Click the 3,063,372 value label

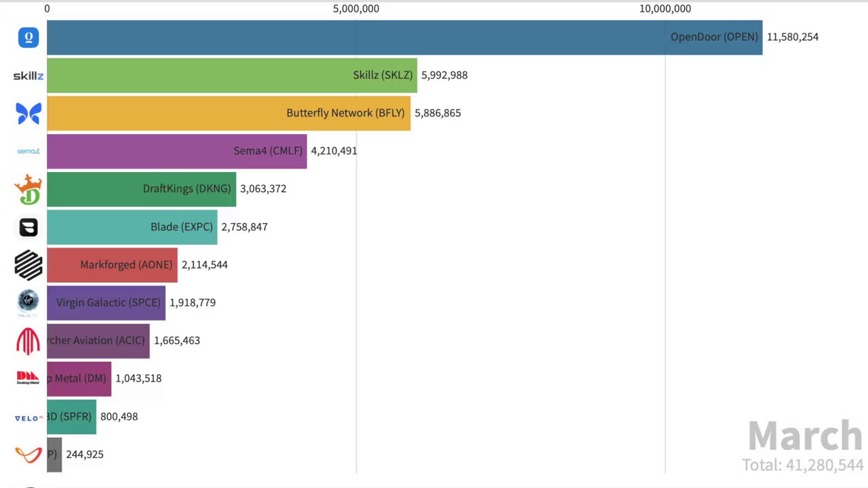tap(263, 189)
